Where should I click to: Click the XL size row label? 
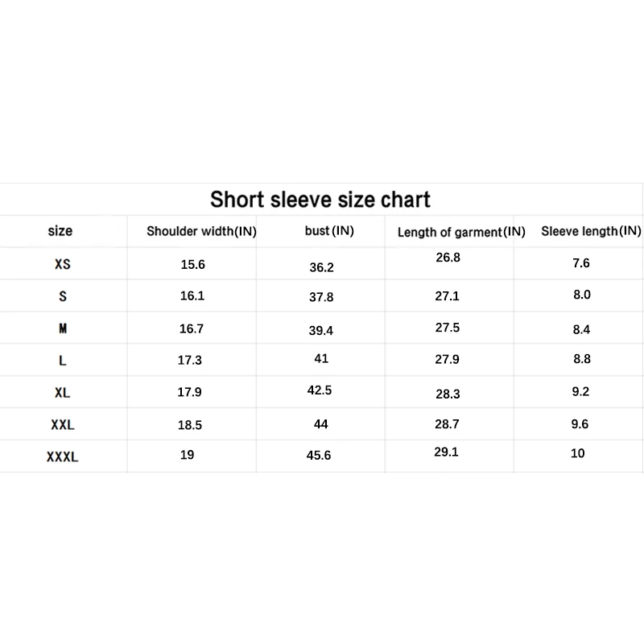tap(63, 393)
